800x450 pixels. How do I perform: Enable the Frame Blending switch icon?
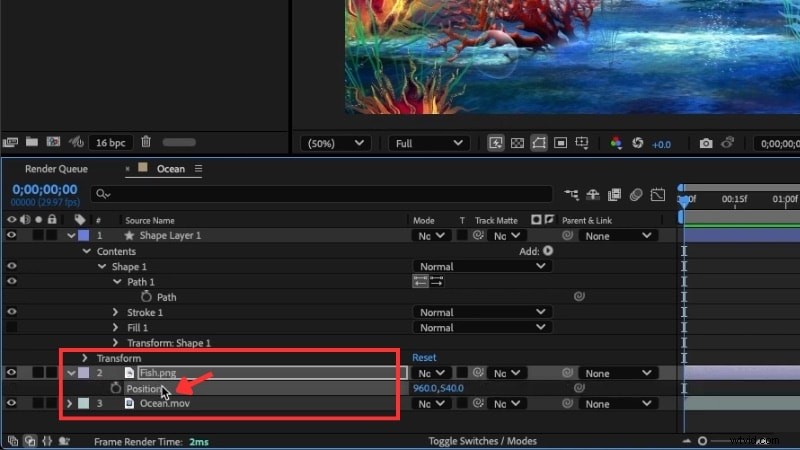click(x=614, y=194)
